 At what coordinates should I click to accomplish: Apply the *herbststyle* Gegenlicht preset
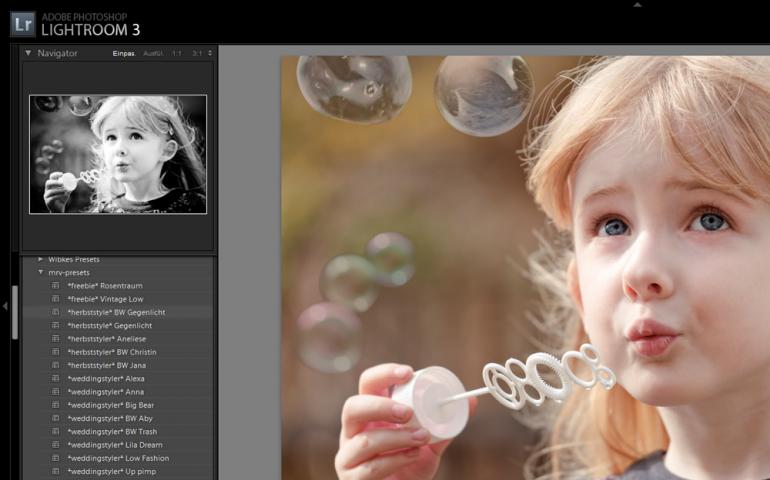coord(110,325)
